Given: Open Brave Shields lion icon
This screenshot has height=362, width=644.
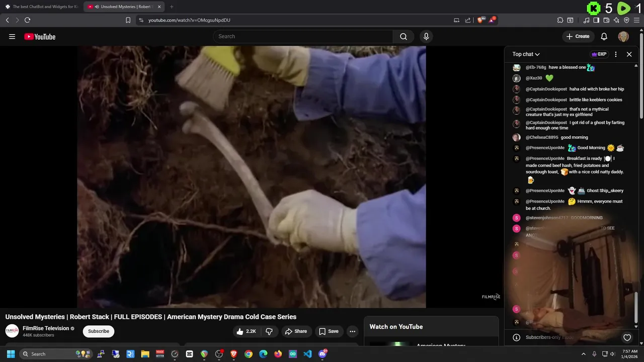Looking at the screenshot, I should pyautogui.click(x=480, y=20).
